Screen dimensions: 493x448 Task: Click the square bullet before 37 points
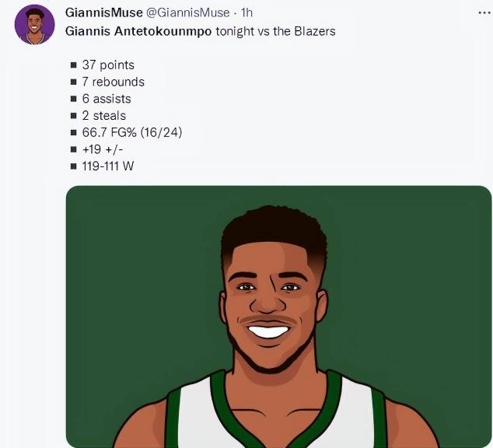[x=74, y=65]
